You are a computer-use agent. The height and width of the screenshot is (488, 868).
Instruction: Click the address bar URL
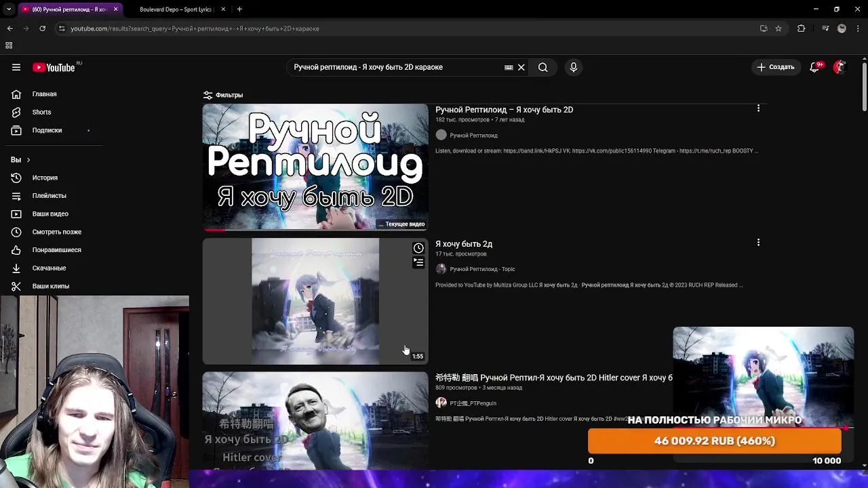point(195,28)
